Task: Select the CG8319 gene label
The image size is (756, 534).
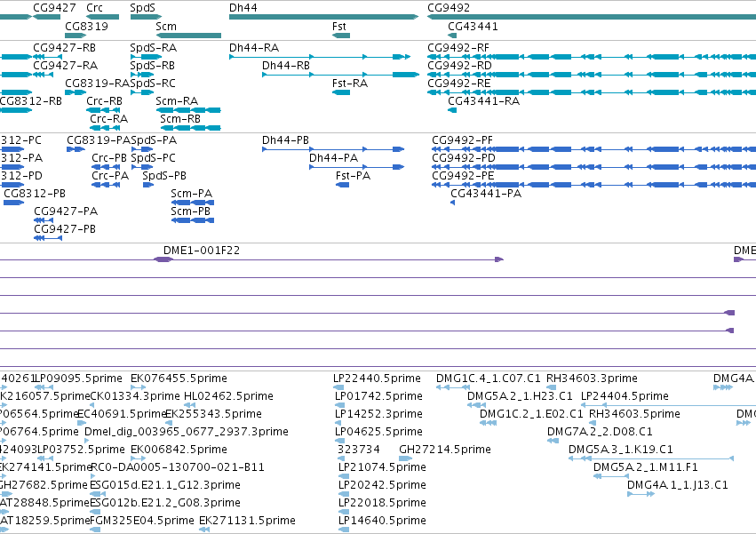Action: pyautogui.click(x=86, y=27)
